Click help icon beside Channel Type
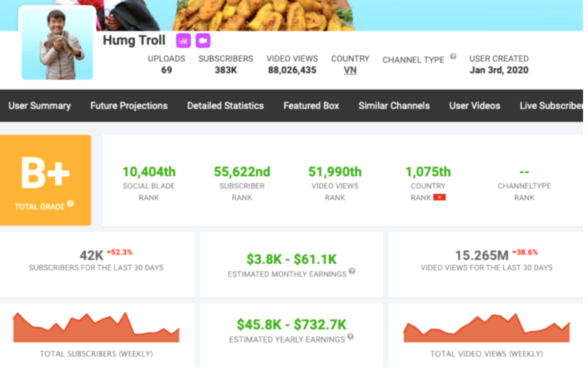This screenshot has width=588, height=371. [453, 57]
